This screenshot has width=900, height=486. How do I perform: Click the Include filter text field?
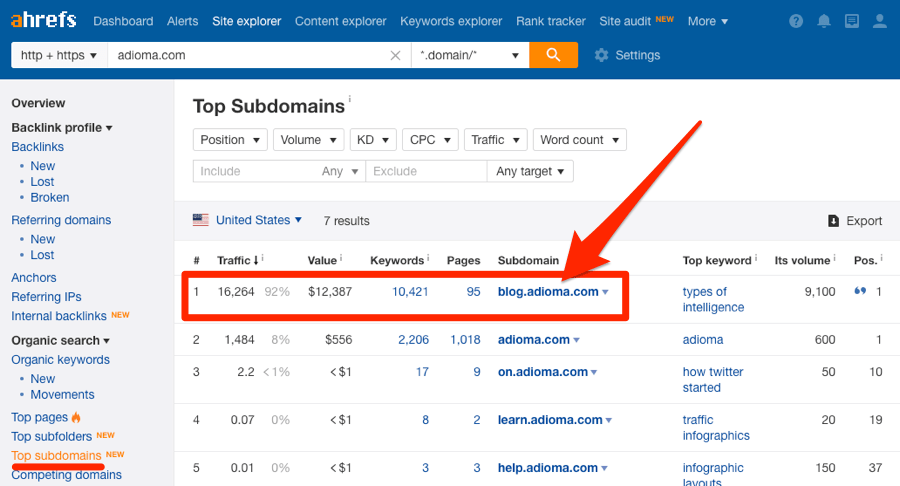(x=254, y=171)
